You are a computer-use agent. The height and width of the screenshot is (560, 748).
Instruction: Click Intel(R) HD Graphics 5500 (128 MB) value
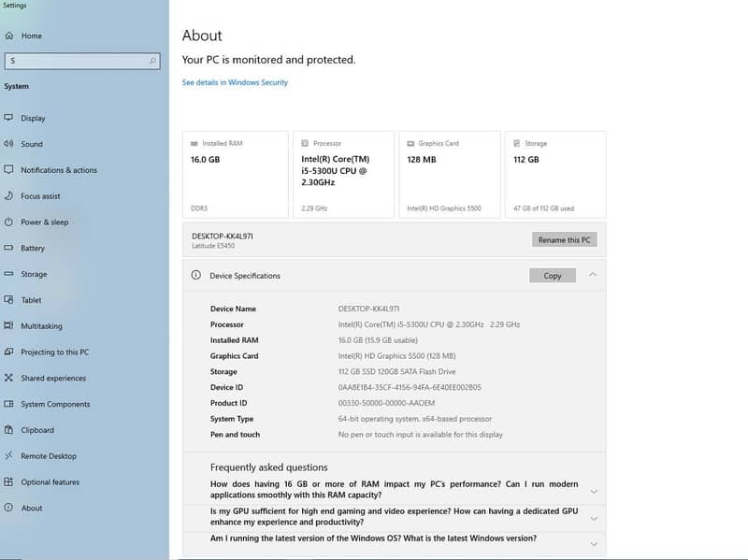396,356
